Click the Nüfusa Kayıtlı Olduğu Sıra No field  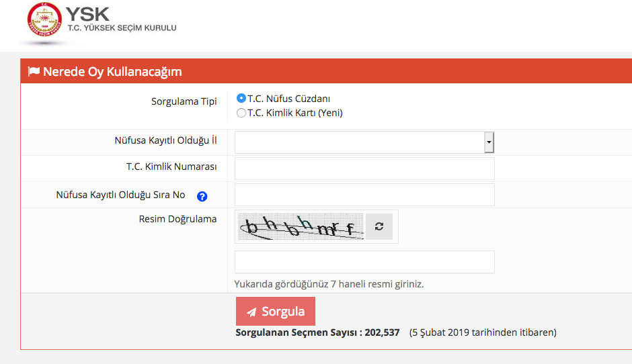tap(364, 195)
